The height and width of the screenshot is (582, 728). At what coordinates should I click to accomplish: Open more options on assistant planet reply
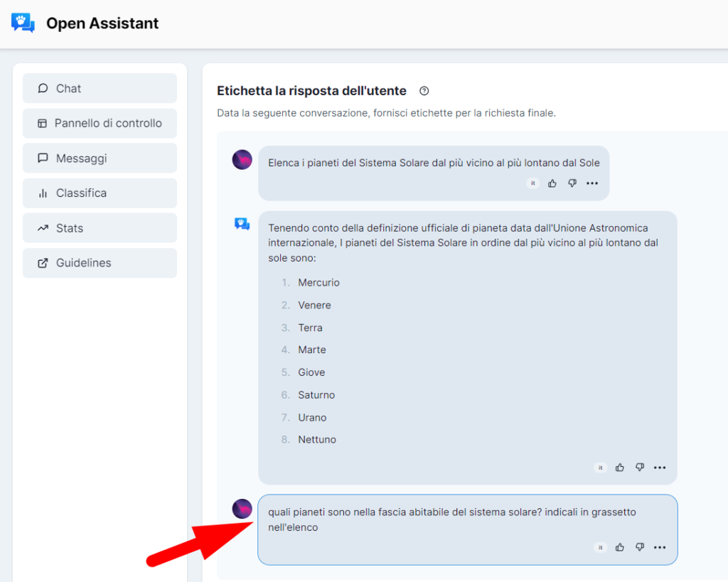point(660,468)
